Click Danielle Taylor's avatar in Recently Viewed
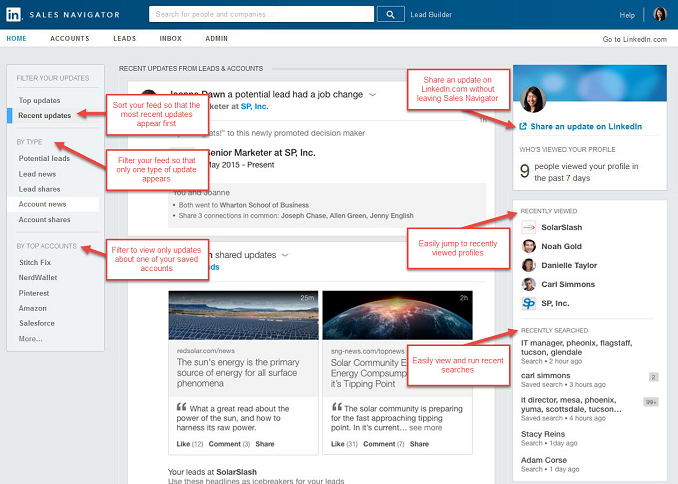Viewport: 678px width, 484px height. (528, 265)
